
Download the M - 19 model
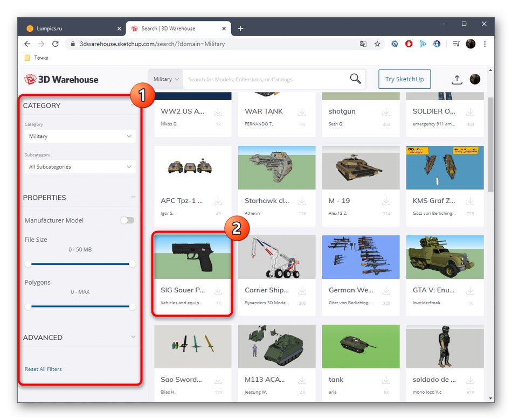click(386, 201)
